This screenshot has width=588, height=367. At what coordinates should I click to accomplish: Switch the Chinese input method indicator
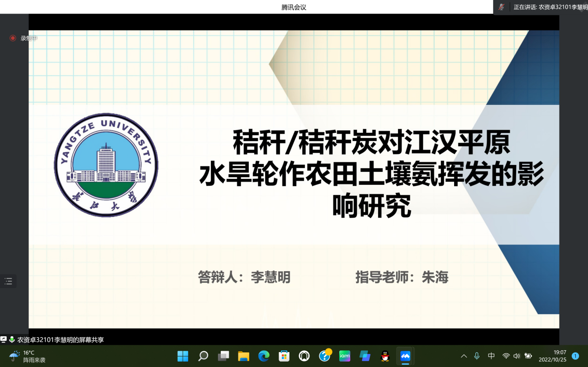click(491, 356)
